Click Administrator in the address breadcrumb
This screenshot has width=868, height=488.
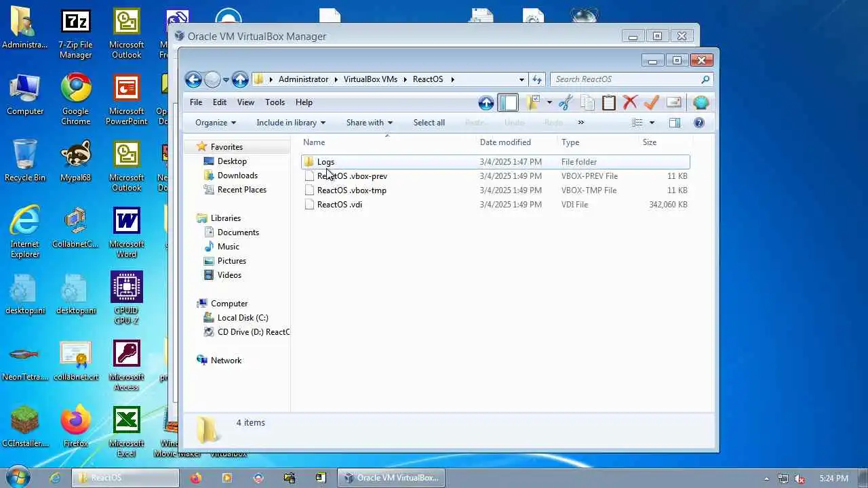pos(303,79)
